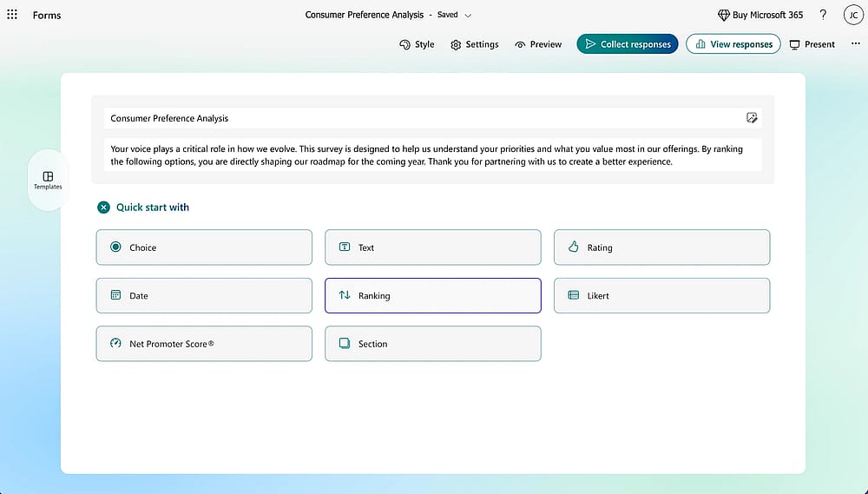Open the JC account profile avatar
This screenshot has width=868, height=494.
[853, 15]
